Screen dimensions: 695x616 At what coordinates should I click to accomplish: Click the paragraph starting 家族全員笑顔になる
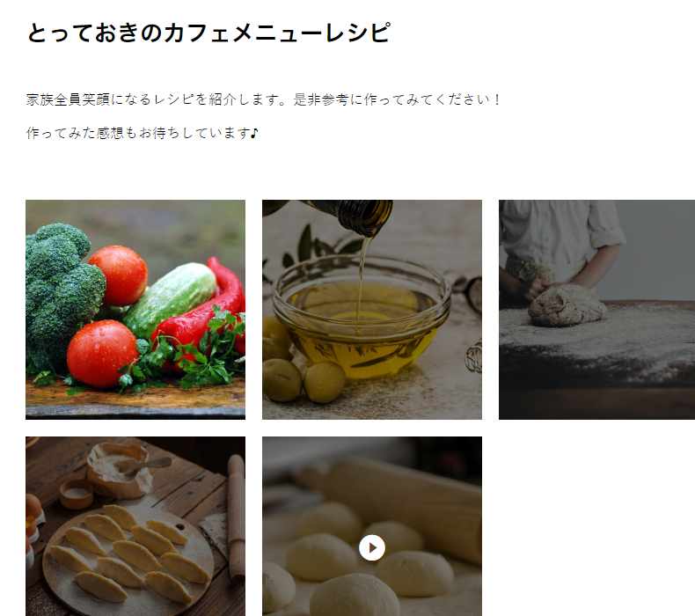click(x=263, y=99)
